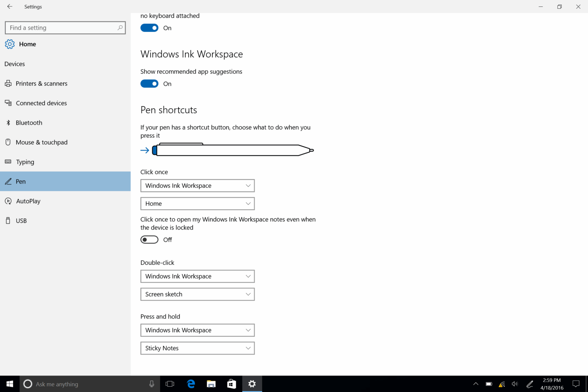Select the Printers & scanners icon
Viewport: 588px width, 392px height.
coord(8,83)
